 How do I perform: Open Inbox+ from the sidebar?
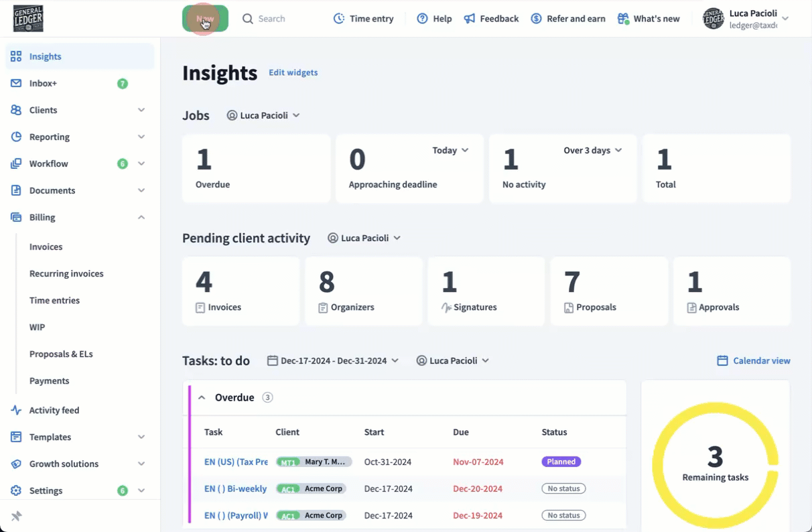pyautogui.click(x=43, y=83)
